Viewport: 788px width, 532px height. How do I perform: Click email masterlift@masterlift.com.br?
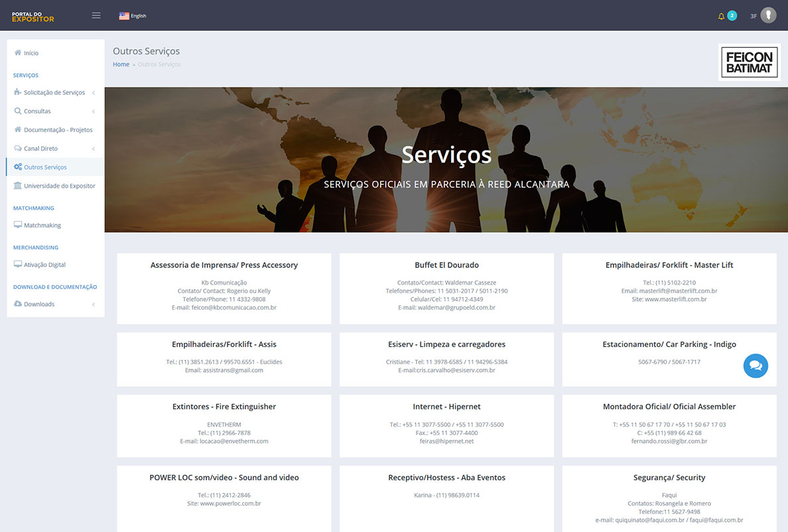click(x=678, y=291)
